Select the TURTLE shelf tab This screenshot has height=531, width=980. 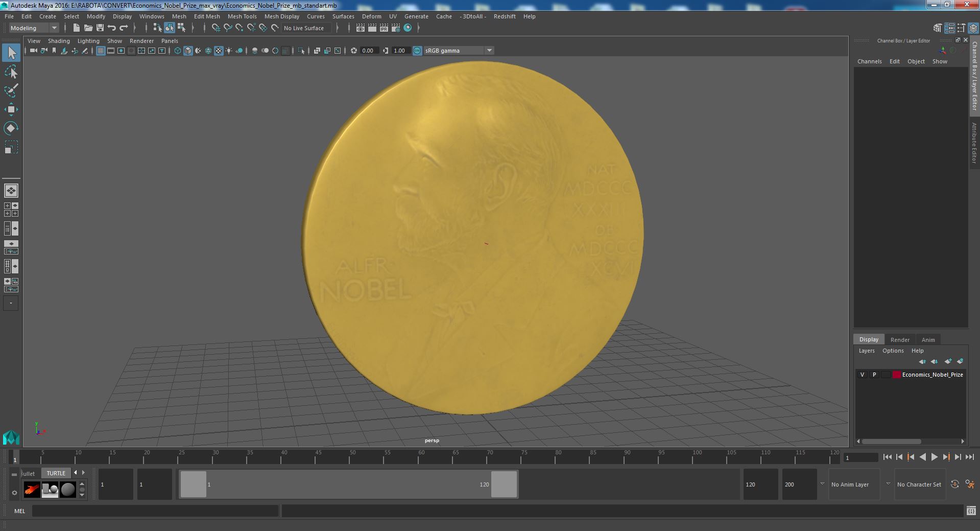point(56,473)
